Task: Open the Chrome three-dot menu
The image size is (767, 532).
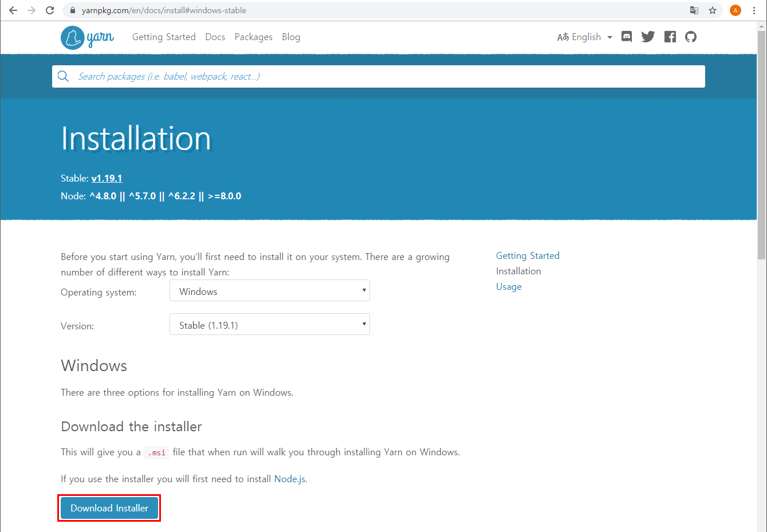Action: click(754, 10)
